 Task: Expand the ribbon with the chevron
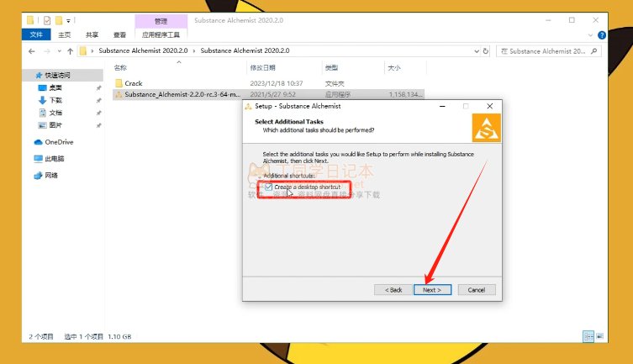click(x=590, y=35)
